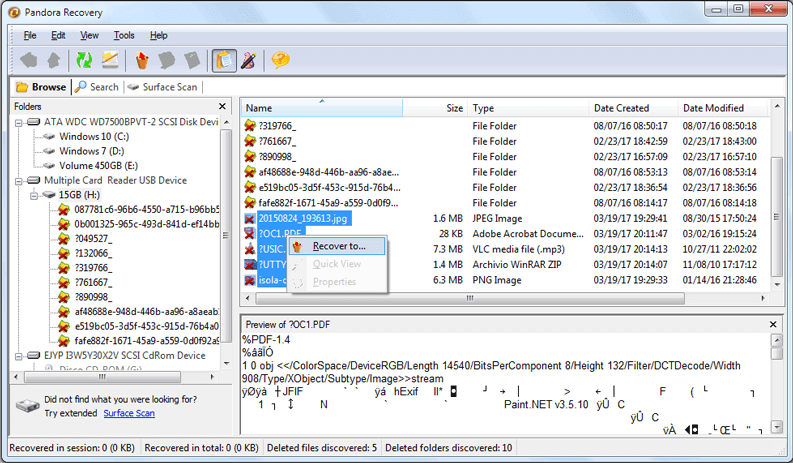
Task: Click the PDF icon of ?OC1.PDF
Action: coord(249,234)
